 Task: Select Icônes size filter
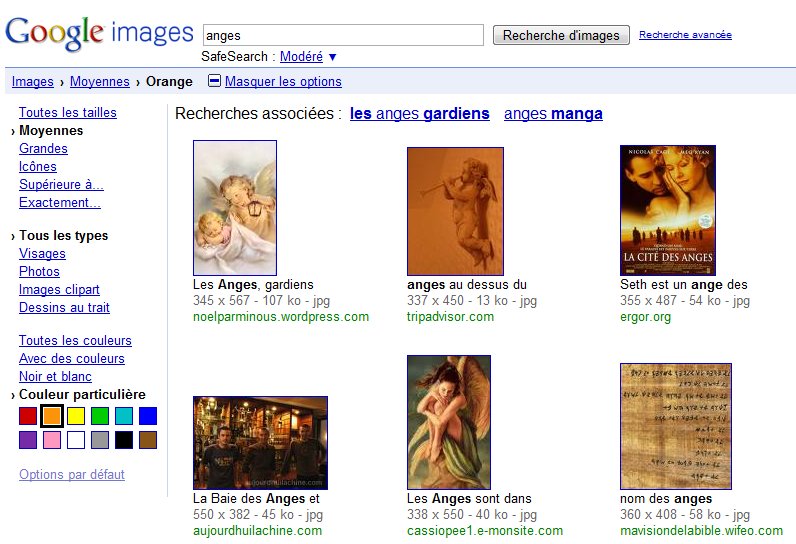pyautogui.click(x=38, y=166)
